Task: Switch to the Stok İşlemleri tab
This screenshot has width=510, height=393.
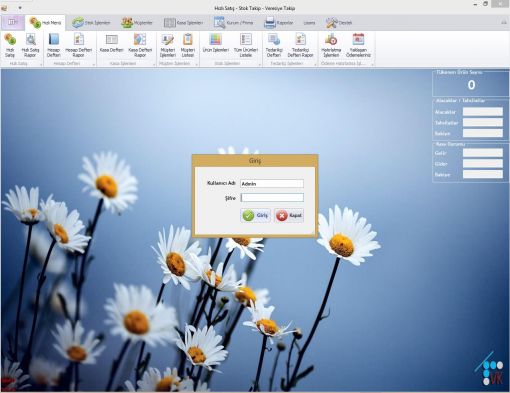Action: pyautogui.click(x=91, y=23)
